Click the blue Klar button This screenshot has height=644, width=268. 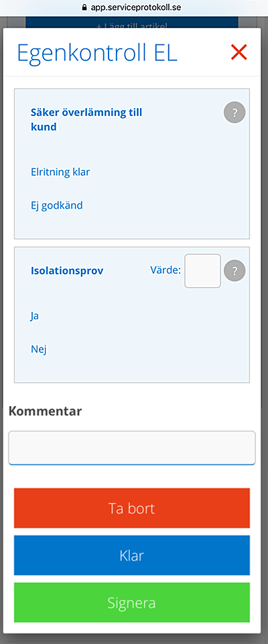(x=132, y=555)
